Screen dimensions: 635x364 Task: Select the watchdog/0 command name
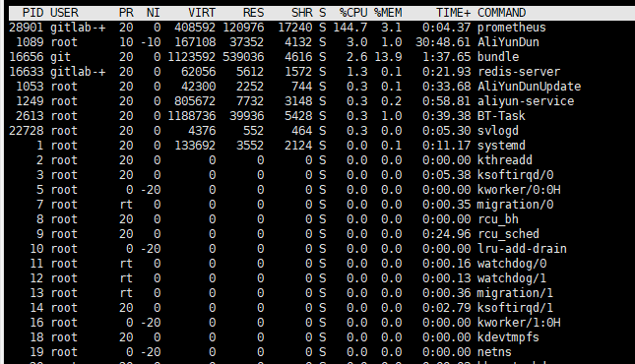point(512,264)
